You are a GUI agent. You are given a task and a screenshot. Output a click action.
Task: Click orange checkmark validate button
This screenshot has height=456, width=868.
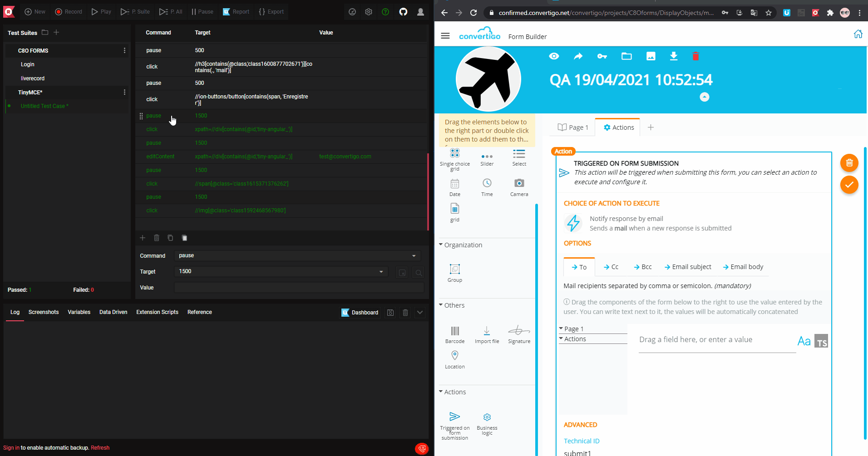849,185
